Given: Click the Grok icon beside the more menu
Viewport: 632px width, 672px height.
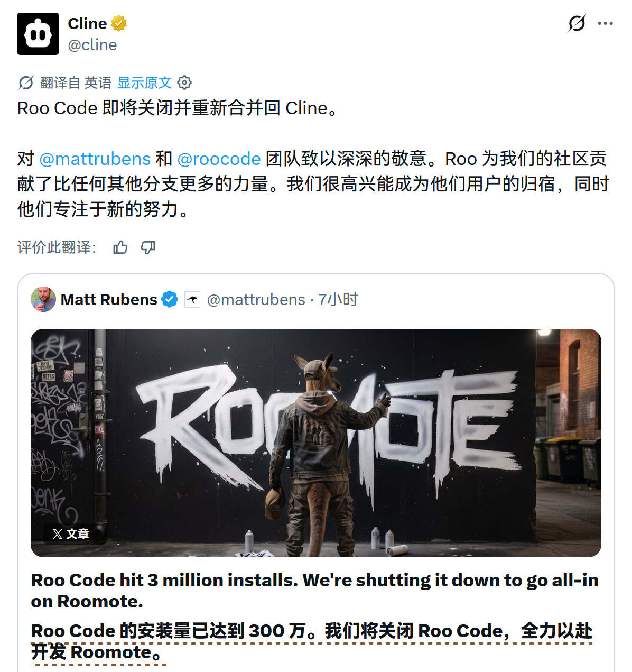Looking at the screenshot, I should coord(577,23).
